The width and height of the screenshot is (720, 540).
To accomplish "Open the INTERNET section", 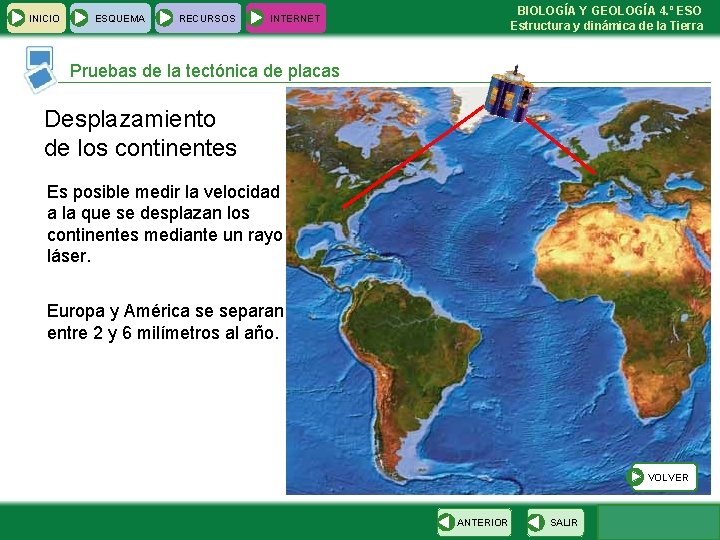I will tap(286, 18).
